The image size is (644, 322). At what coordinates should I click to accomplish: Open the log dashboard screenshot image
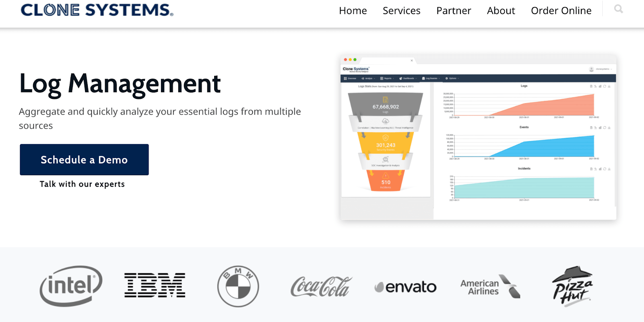(x=478, y=137)
